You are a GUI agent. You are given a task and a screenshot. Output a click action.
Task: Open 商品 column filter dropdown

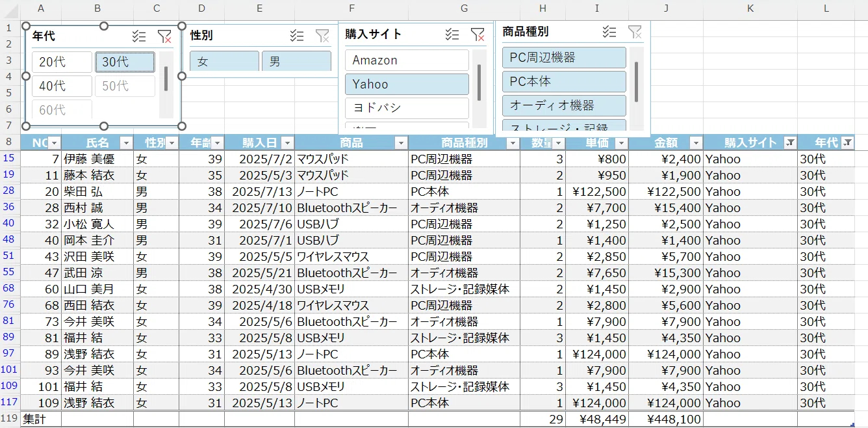[x=401, y=143]
